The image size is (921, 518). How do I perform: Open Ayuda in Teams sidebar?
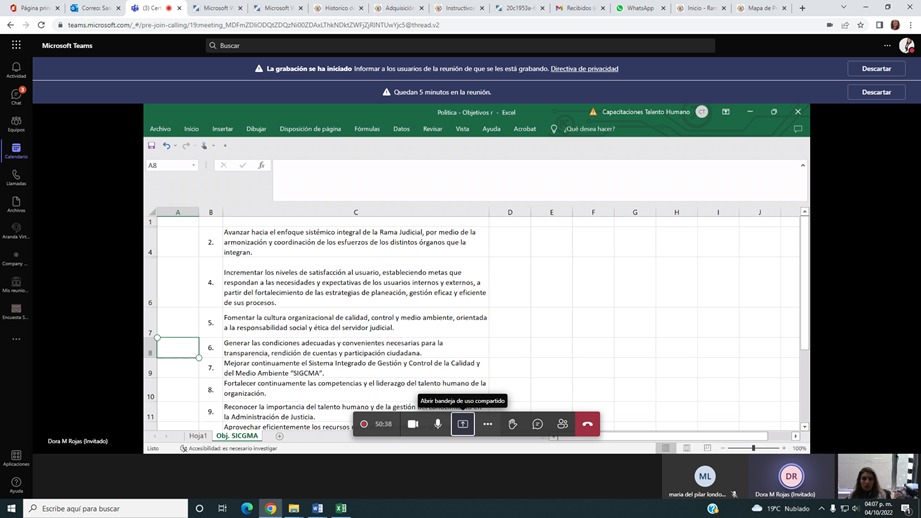(16, 485)
